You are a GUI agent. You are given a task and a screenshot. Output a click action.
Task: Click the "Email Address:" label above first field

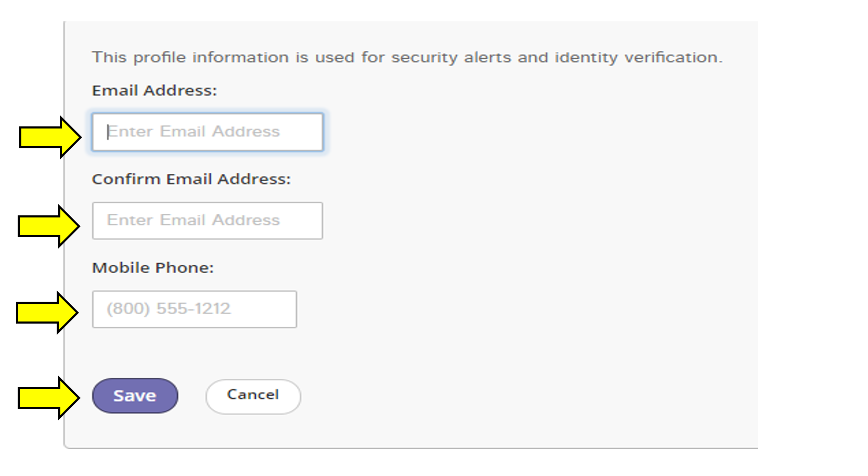click(x=154, y=91)
